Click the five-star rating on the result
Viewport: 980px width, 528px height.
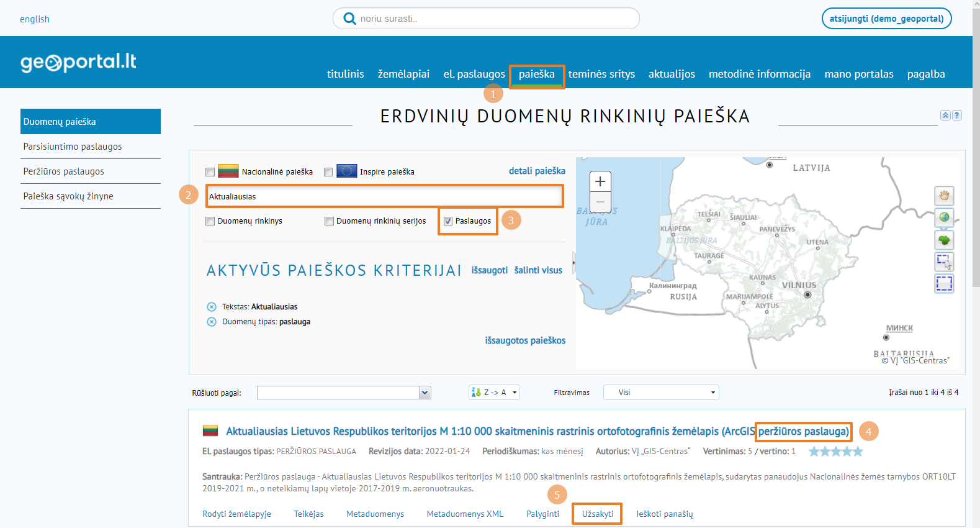[835, 452]
